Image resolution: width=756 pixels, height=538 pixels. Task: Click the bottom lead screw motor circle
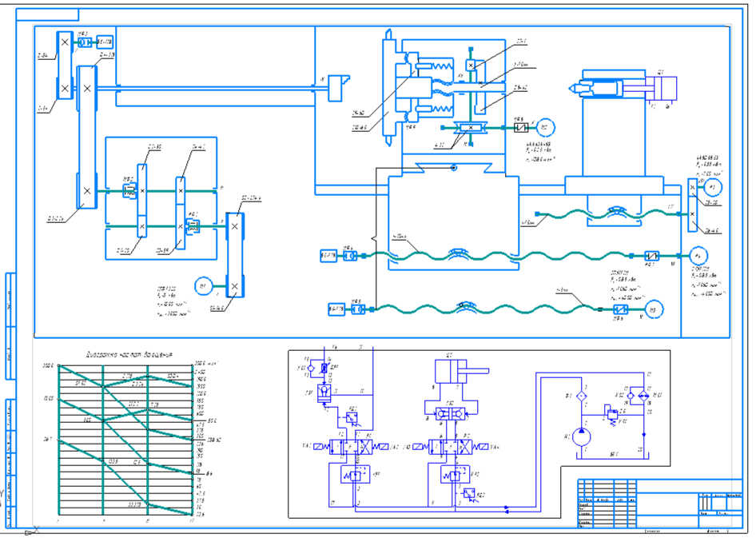(x=654, y=310)
